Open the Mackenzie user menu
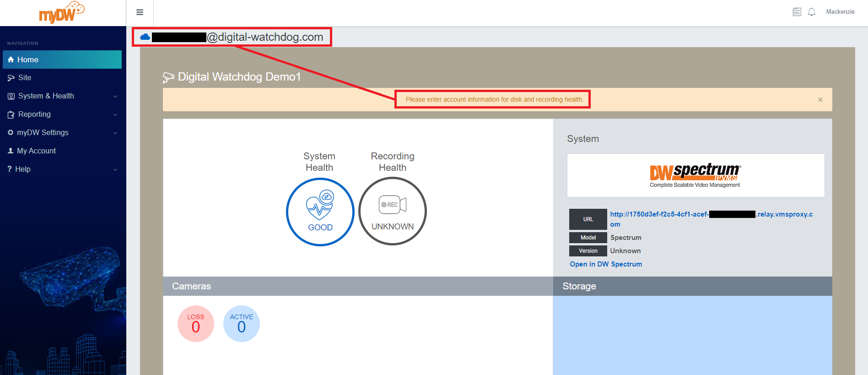 (840, 12)
